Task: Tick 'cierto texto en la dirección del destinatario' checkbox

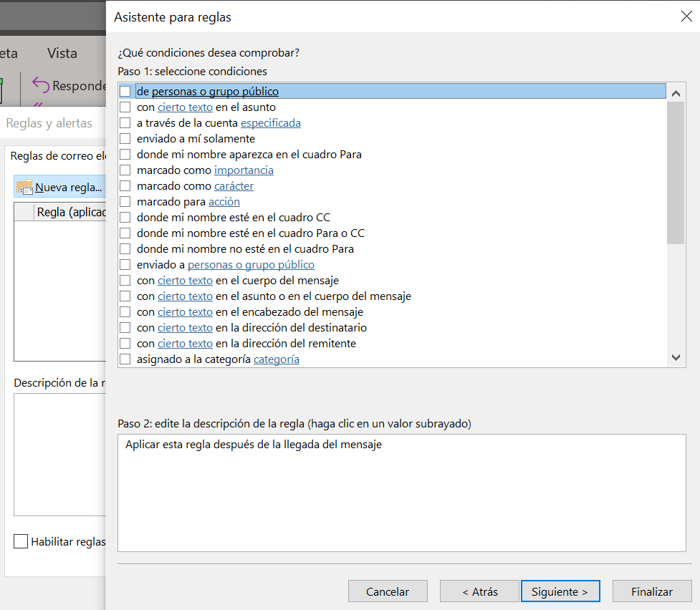Action: click(x=125, y=327)
